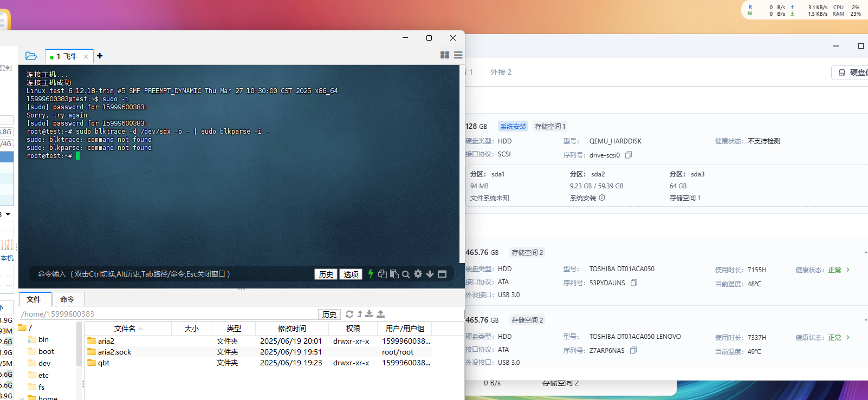Show info icon beside 系统安装 partition sda2
The width and height of the screenshot is (868, 400).
(602, 198)
